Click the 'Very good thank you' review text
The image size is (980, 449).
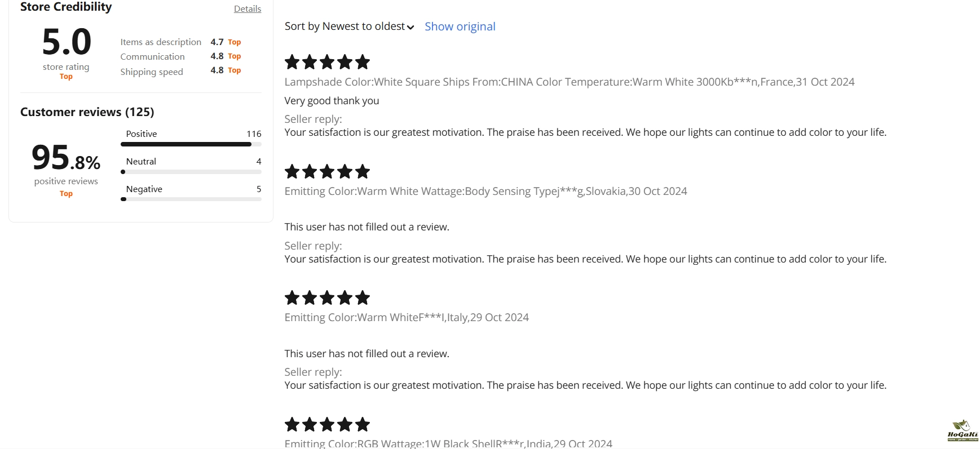332,101
